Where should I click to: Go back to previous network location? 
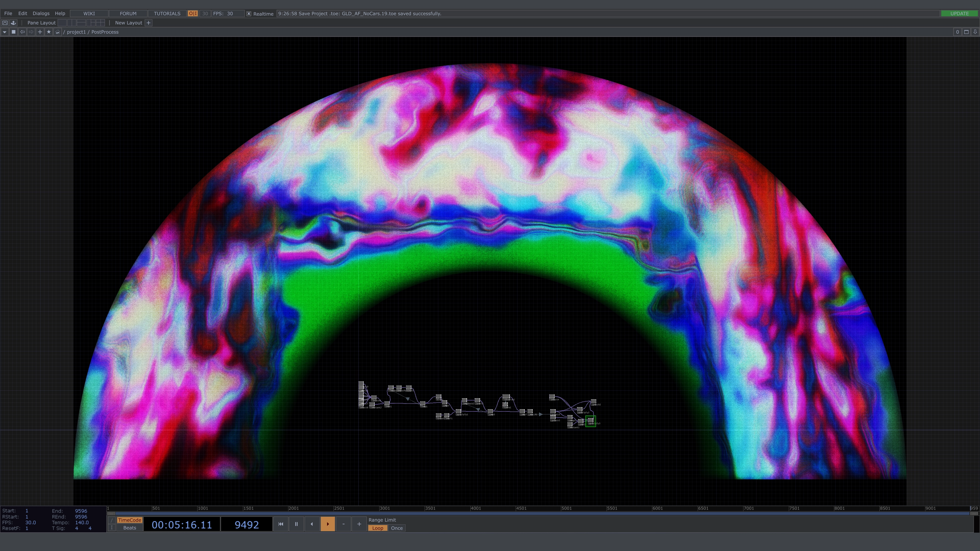point(22,32)
